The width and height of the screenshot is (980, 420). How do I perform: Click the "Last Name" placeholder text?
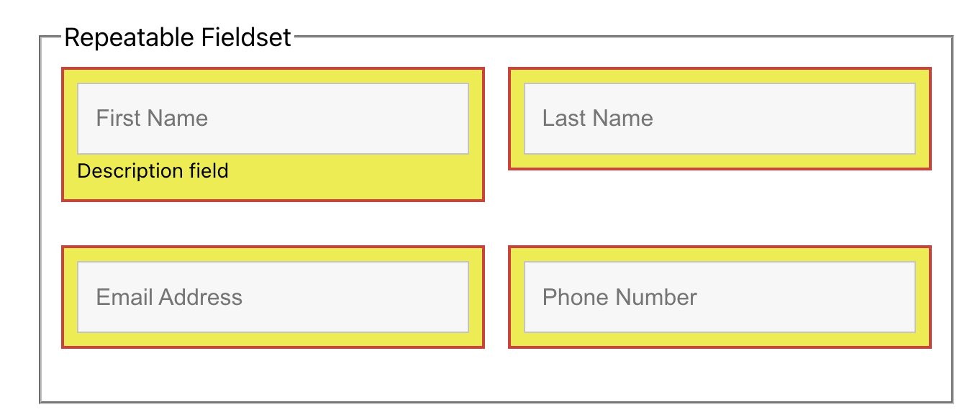click(x=598, y=119)
